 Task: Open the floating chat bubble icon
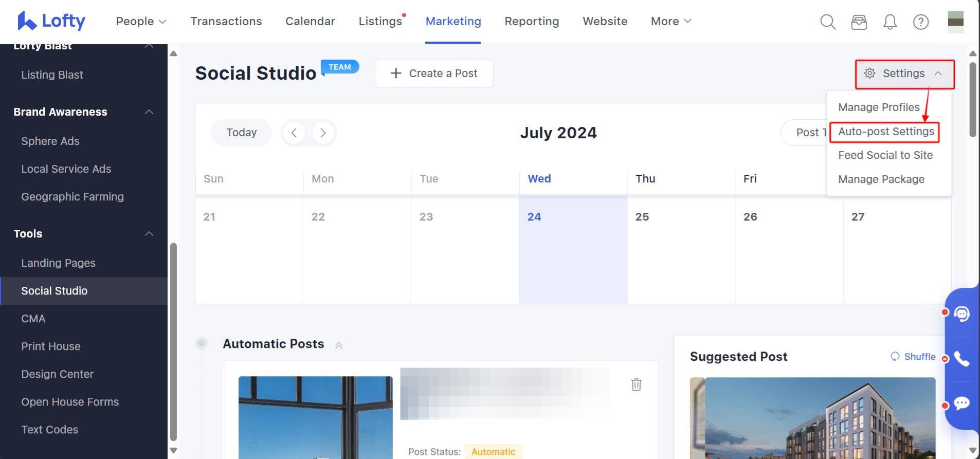[961, 403]
